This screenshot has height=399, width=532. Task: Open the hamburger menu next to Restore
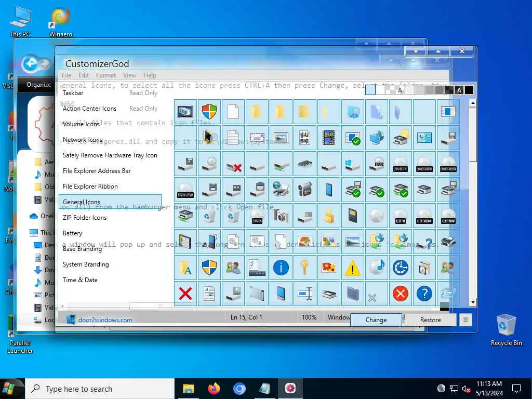point(465,320)
